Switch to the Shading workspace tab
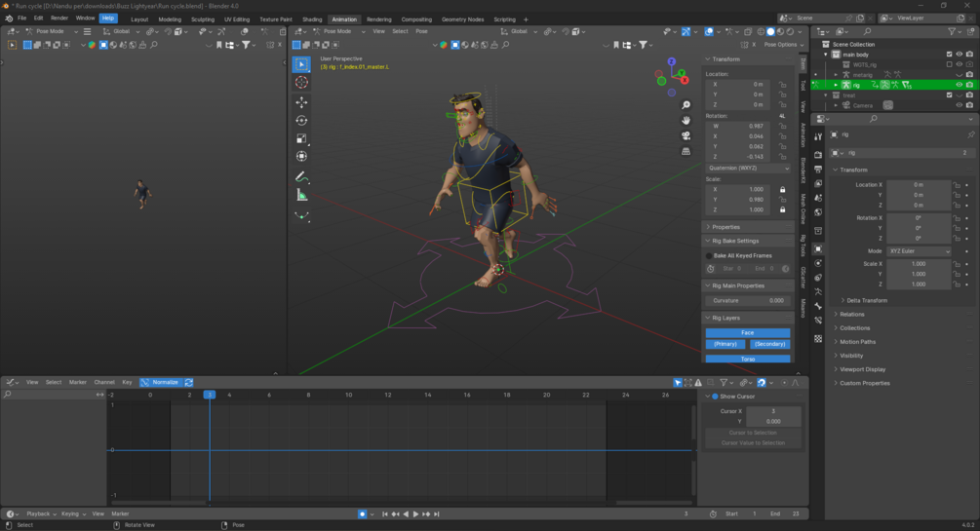The width and height of the screenshot is (980, 531). click(312, 19)
